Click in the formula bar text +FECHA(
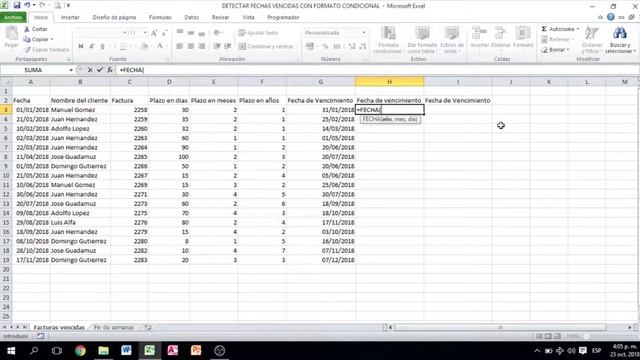Viewport: 640px width, 360px height. click(x=132, y=70)
